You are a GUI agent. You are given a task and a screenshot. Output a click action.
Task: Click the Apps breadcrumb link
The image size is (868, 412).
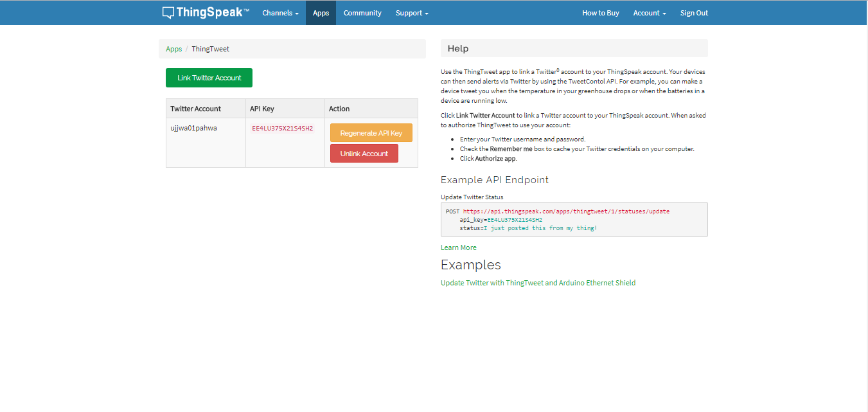pyautogui.click(x=173, y=49)
